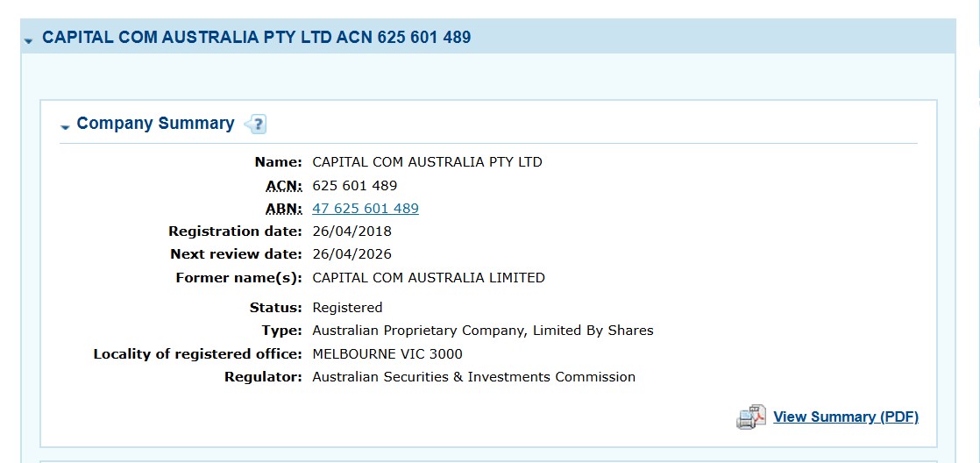Collapse the Capital Com Australia header arrow
Viewport: 980px width, 463px height.
[x=29, y=40]
